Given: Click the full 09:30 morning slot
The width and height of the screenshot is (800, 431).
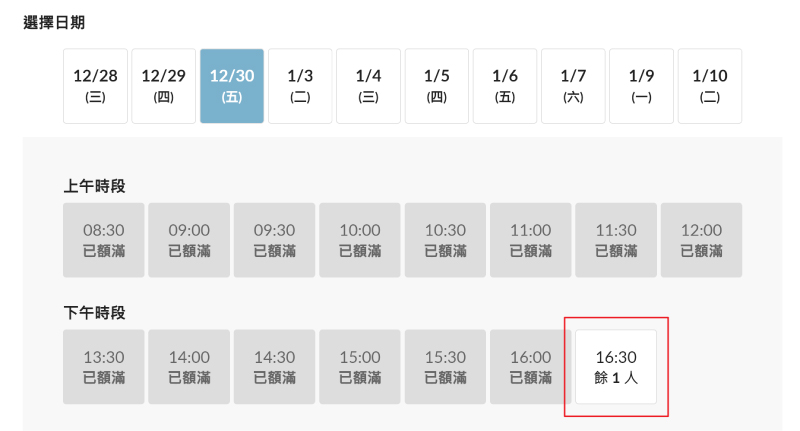Looking at the screenshot, I should point(274,240).
